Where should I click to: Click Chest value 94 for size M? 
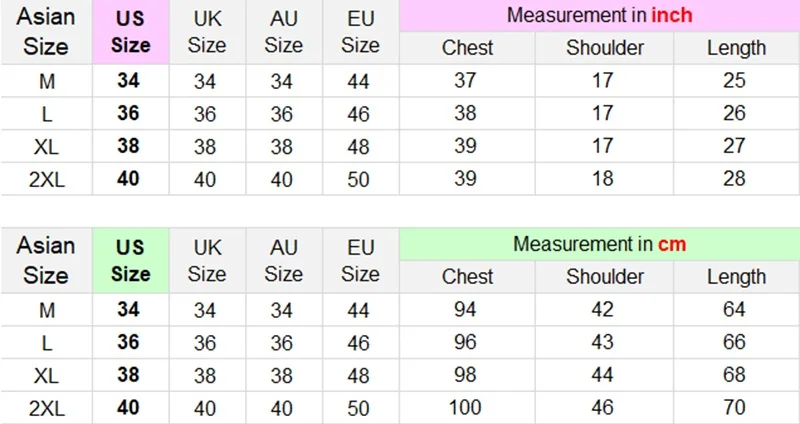466,310
